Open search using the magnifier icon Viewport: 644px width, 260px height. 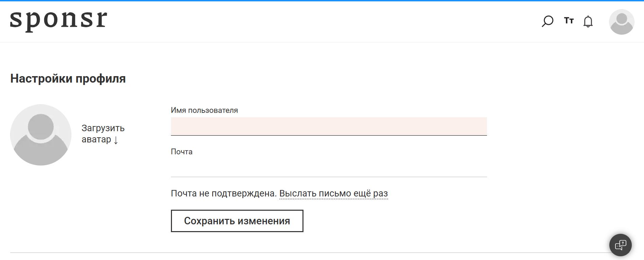click(x=547, y=21)
